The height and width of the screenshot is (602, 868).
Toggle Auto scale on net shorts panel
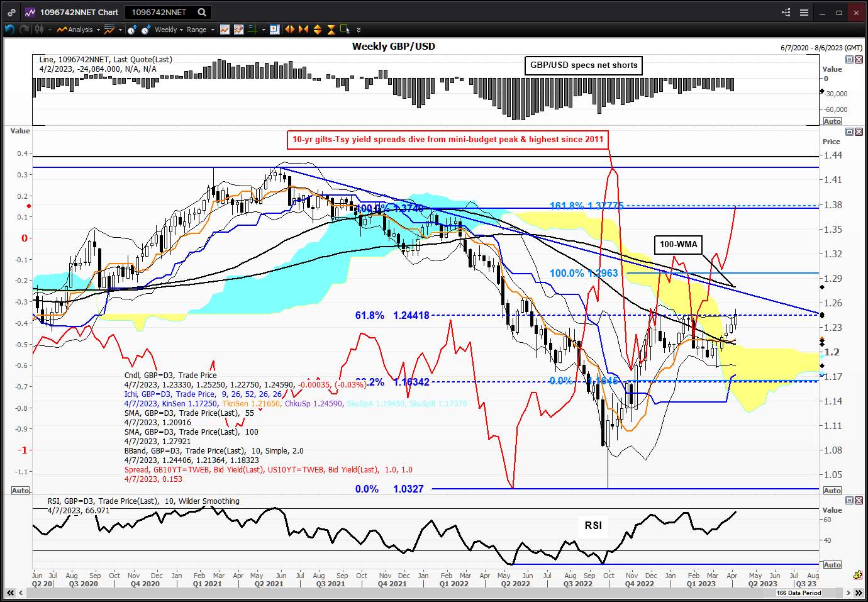[832, 121]
